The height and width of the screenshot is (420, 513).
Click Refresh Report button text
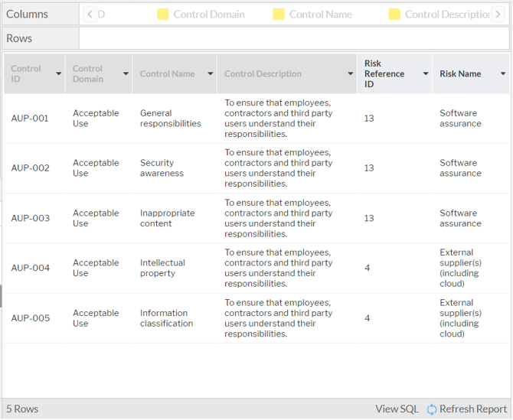tap(473, 409)
